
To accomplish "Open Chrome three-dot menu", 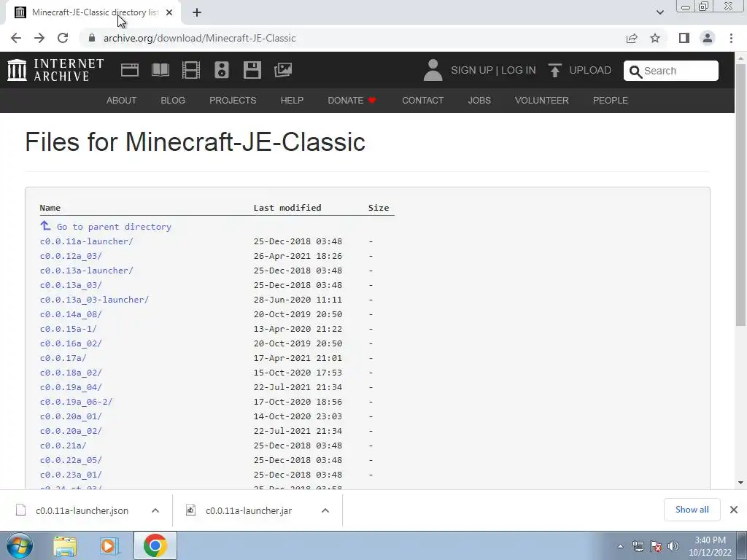I will pos(731,38).
